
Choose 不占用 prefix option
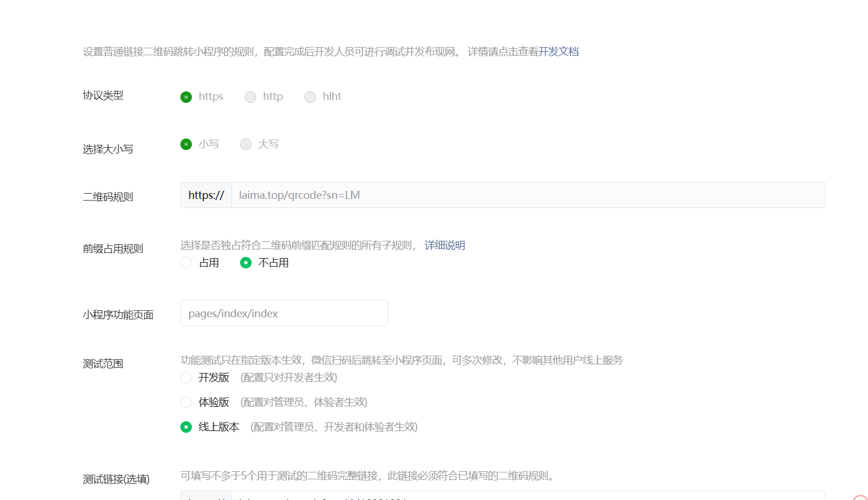(x=246, y=263)
